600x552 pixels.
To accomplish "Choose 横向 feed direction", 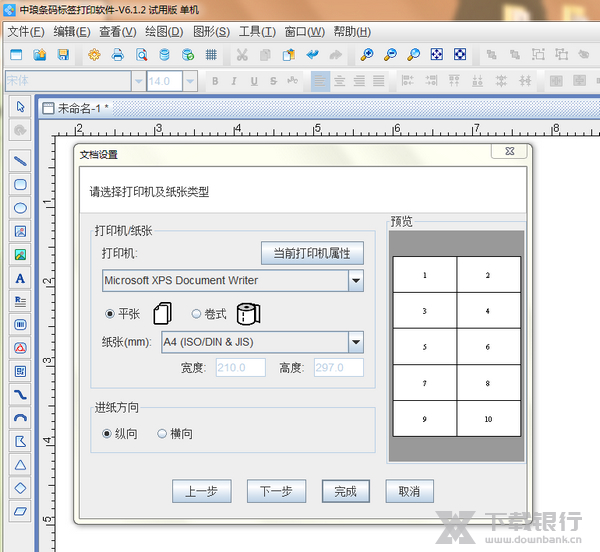I will pyautogui.click(x=162, y=434).
